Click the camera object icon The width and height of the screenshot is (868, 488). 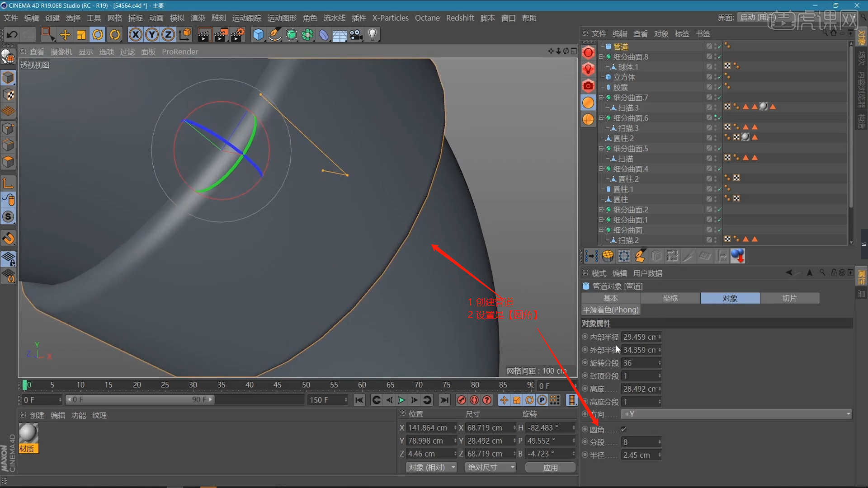pos(356,35)
